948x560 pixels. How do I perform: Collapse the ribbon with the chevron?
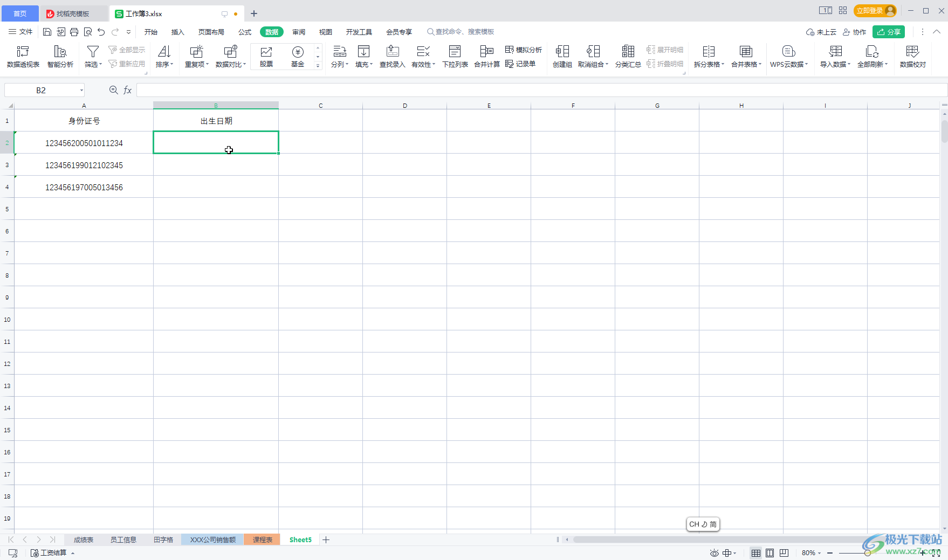tap(937, 32)
